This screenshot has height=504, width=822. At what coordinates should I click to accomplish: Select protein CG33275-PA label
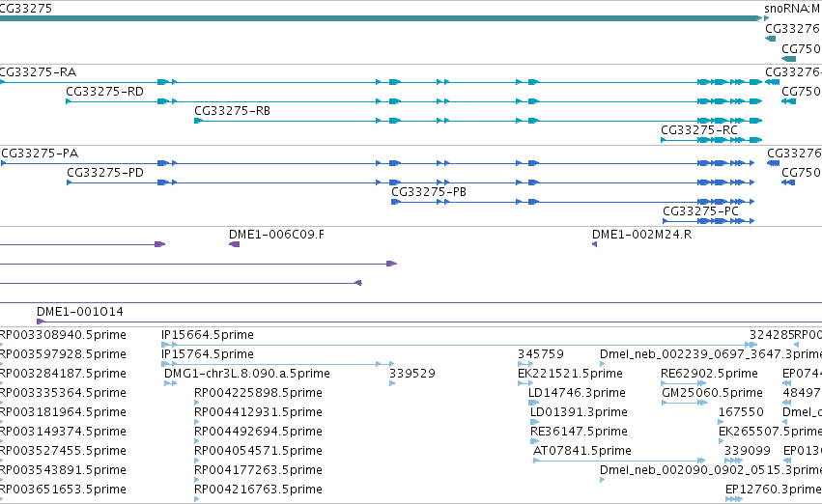tap(40, 153)
